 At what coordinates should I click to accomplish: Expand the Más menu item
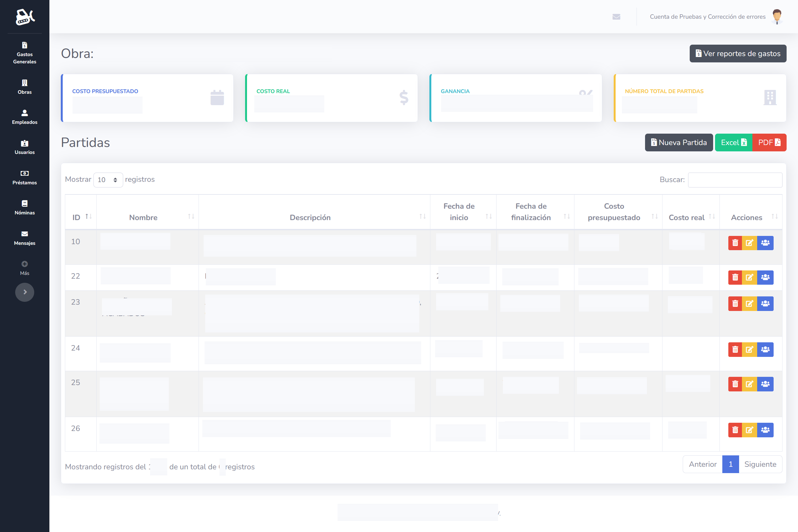tap(24, 268)
